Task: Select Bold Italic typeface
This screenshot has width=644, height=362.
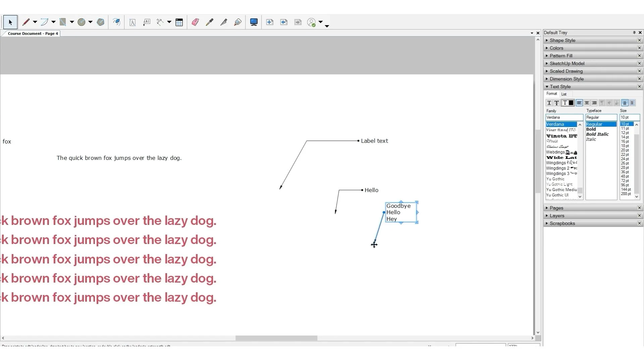Action: (x=597, y=134)
